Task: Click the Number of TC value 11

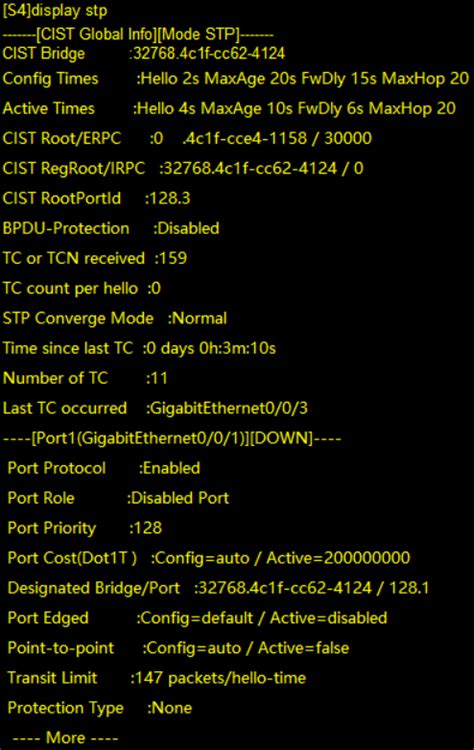Action: click(159, 378)
